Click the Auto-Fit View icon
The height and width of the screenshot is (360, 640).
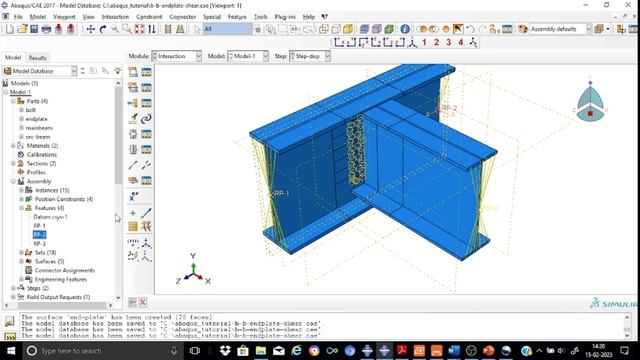click(140, 29)
